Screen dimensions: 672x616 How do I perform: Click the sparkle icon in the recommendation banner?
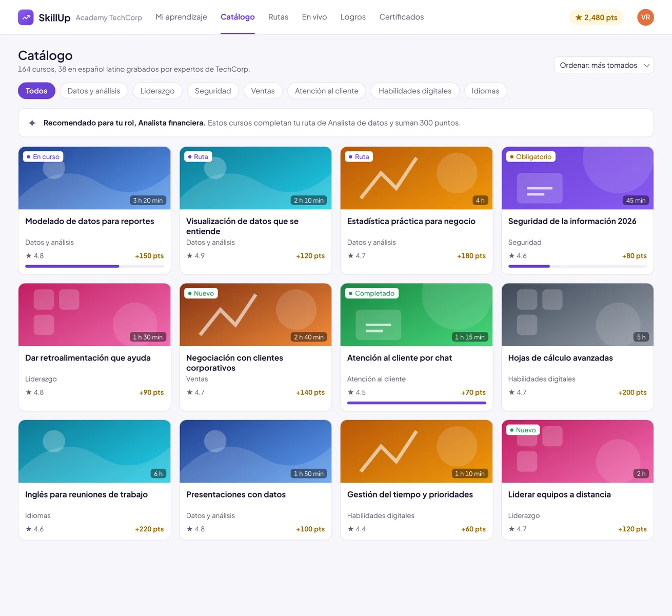pyautogui.click(x=32, y=123)
